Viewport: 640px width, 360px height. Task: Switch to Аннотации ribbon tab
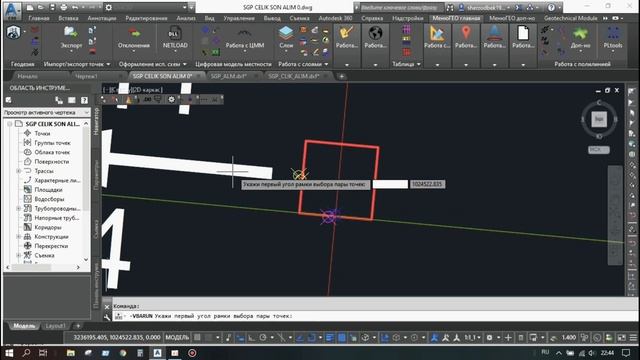click(102, 18)
